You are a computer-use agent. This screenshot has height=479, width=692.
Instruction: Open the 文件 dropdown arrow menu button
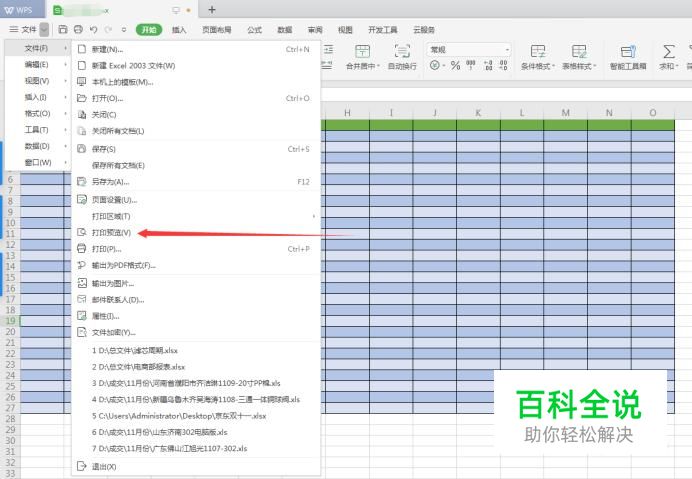[44, 30]
